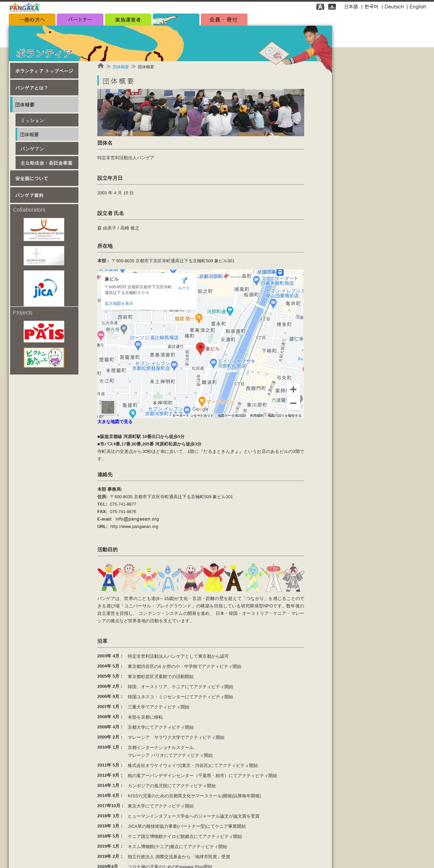
Task: Select the 団体概要 submenu item
Action: coord(47,134)
